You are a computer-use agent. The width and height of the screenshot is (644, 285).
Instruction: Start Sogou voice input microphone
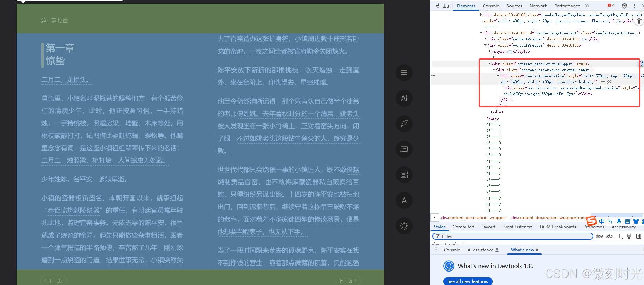point(619,222)
